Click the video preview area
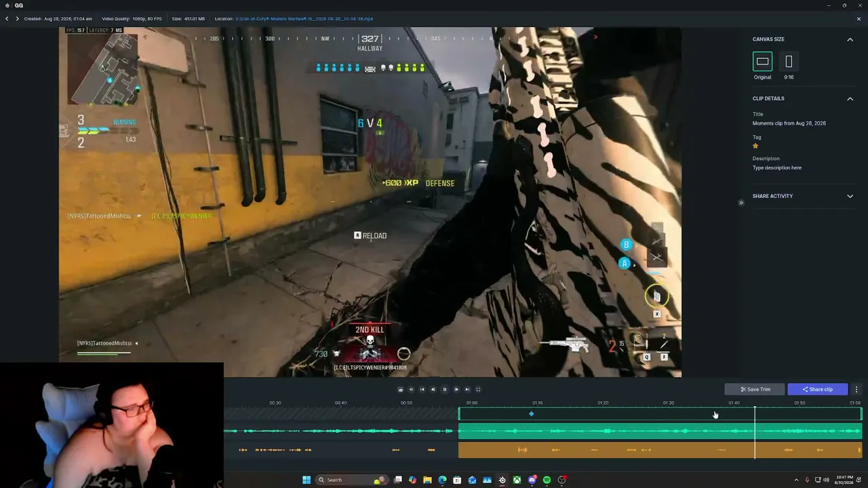The image size is (868, 488). [x=370, y=202]
